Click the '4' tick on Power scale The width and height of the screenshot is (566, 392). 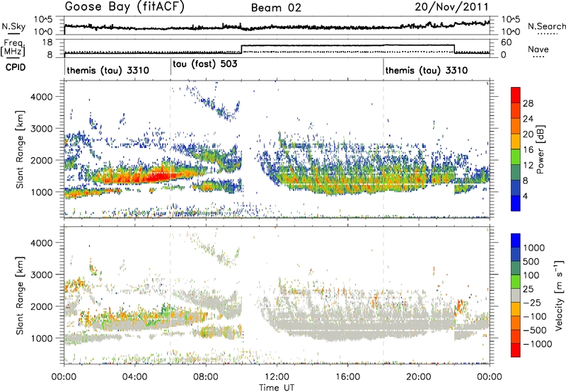(x=525, y=196)
